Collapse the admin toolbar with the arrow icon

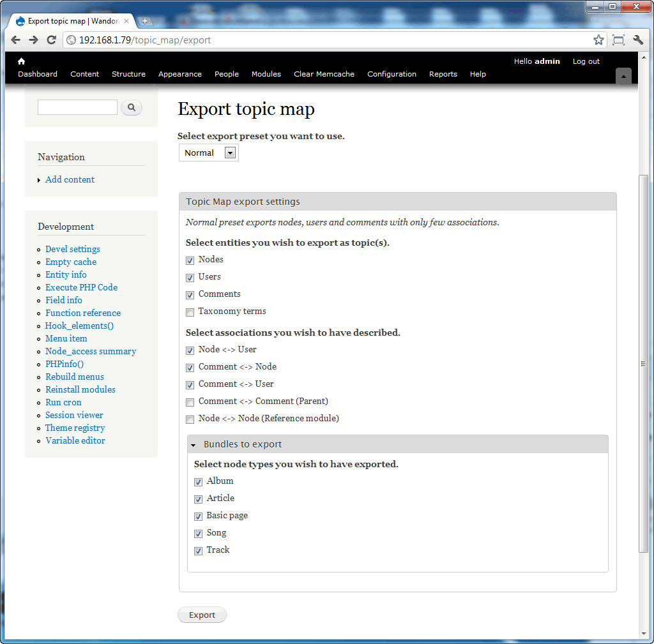623,75
